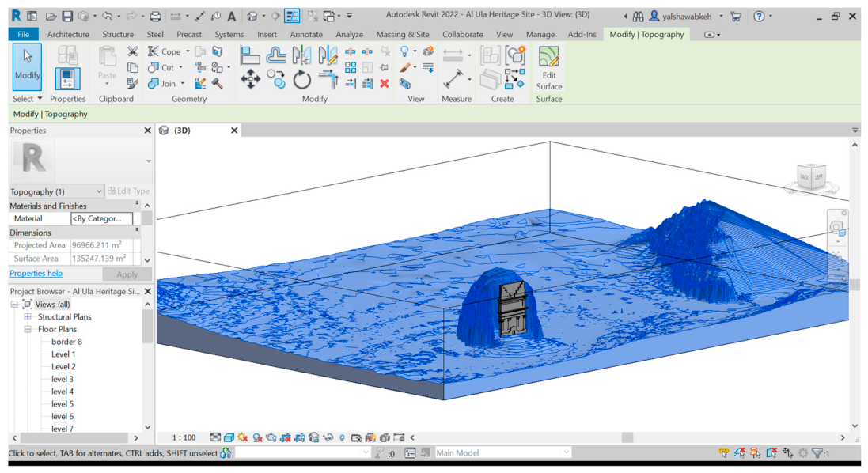Viewport: 868px width, 473px height.
Task: Click the Save icon in quick access toolbar
Action: pyautogui.click(x=67, y=17)
